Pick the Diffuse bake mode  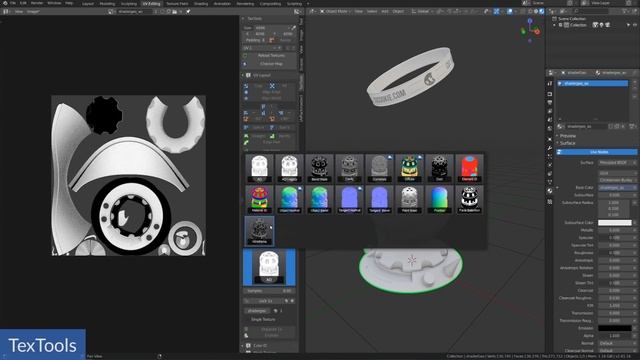[x=409, y=168]
